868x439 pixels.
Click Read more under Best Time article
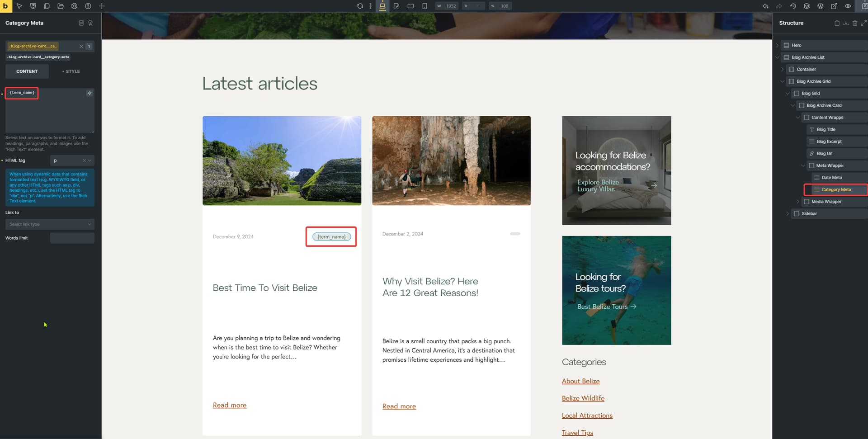tap(230, 405)
